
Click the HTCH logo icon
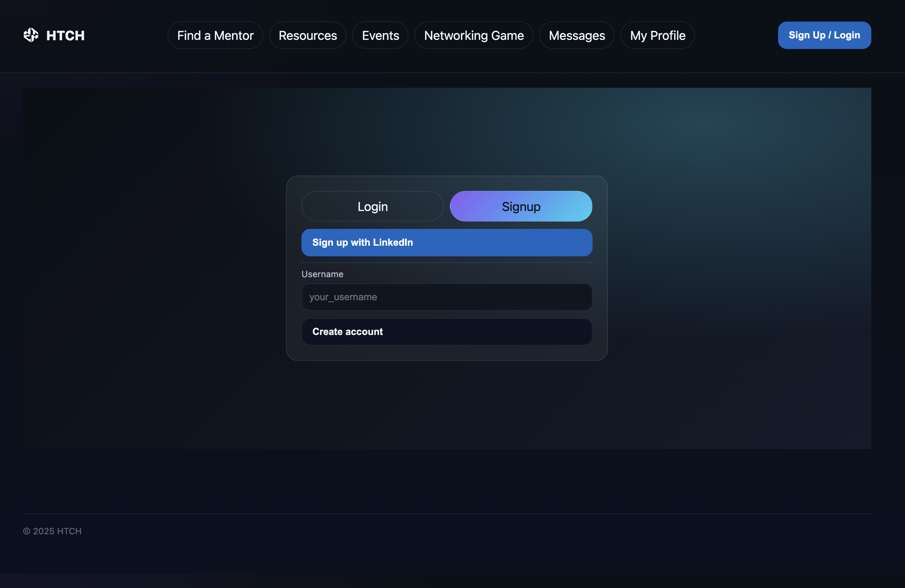(x=31, y=35)
